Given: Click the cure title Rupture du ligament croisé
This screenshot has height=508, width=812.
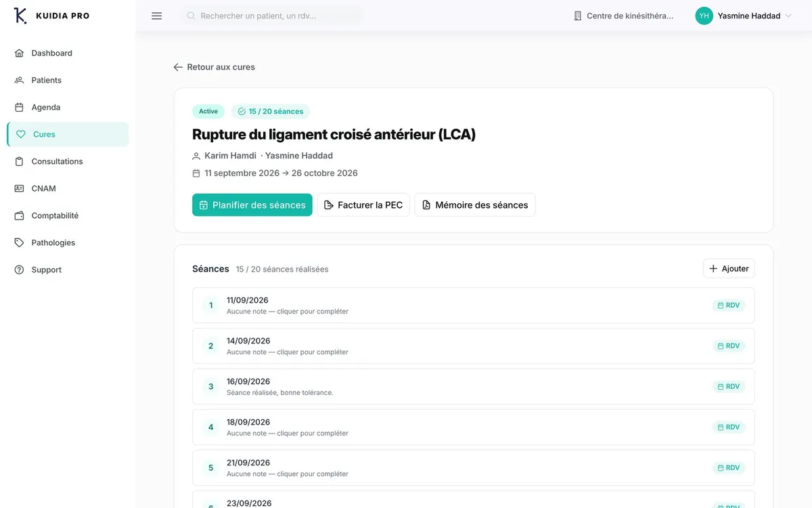Looking at the screenshot, I should coord(334,134).
